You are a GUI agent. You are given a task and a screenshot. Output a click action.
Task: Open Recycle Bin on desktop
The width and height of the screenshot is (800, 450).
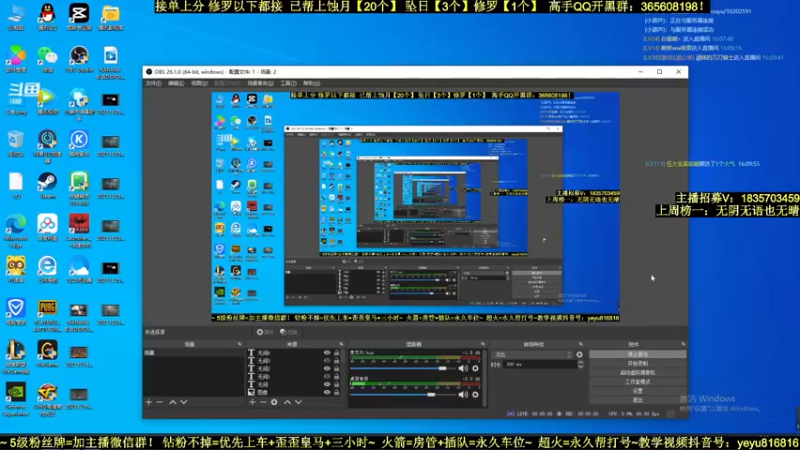pyautogui.click(x=16, y=143)
